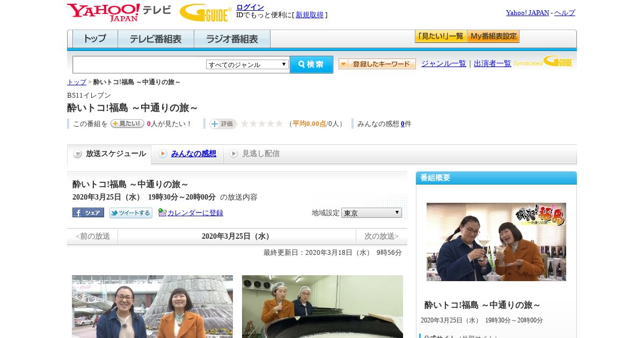Open the 地域設定 region dropdown showing 東京
The image size is (644, 338).
point(371,213)
